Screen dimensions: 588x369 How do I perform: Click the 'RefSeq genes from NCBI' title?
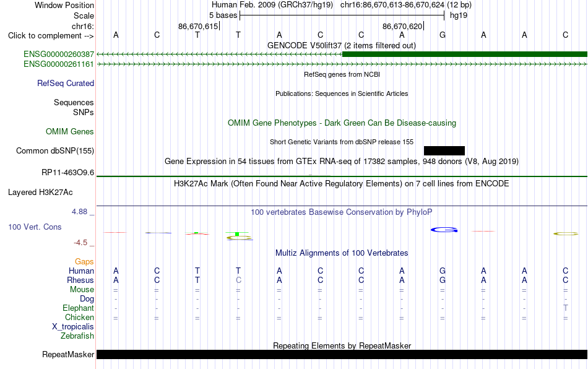click(342, 74)
